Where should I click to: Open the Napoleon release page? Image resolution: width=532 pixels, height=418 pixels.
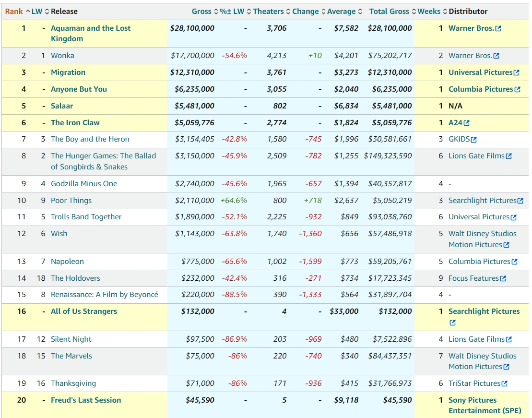click(x=67, y=262)
